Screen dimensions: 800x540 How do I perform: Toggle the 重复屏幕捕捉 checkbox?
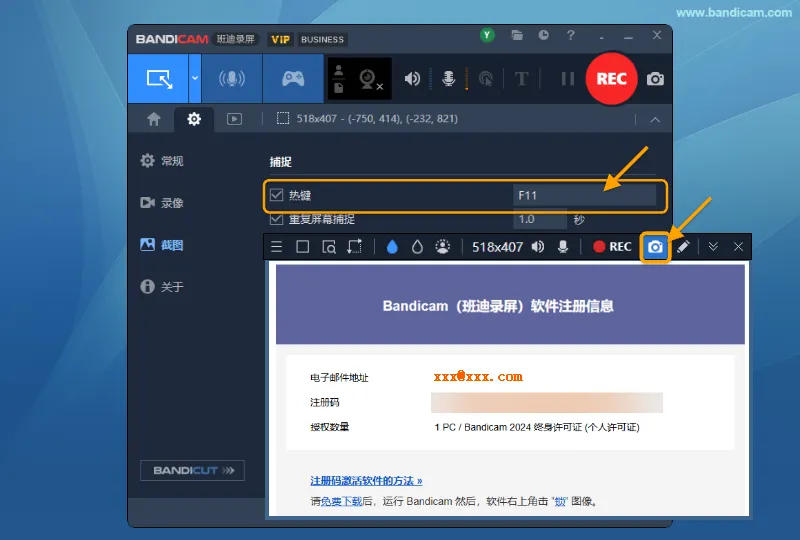[277, 219]
